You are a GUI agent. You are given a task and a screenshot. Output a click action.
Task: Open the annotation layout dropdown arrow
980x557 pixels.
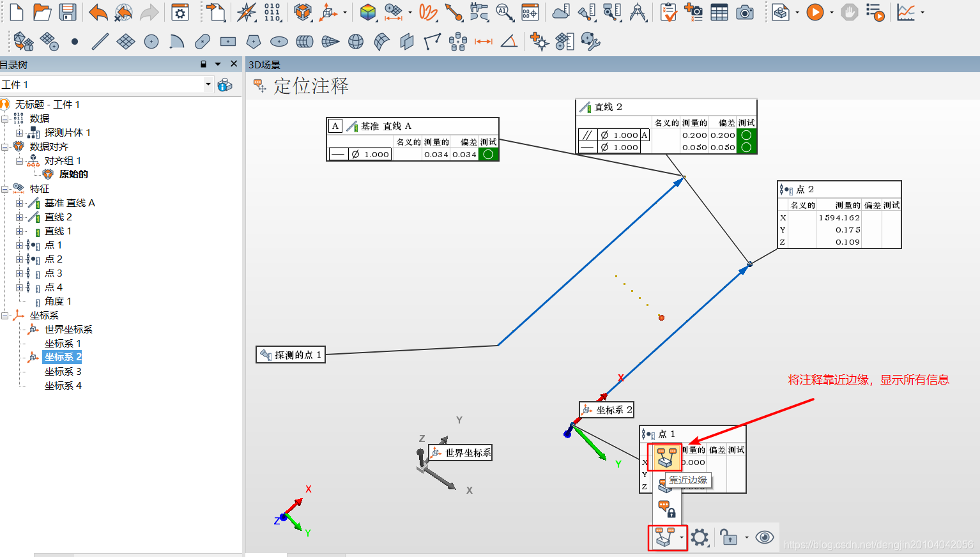click(x=682, y=537)
